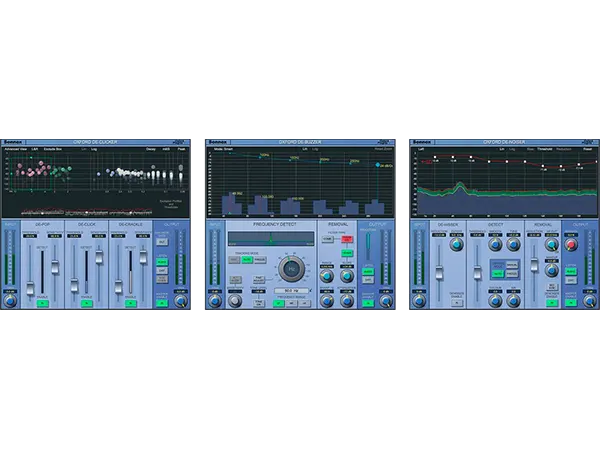The height and width of the screenshot is (450, 600).
Task: Click the 50.0 Hz frequency field
Action: [x=292, y=291]
